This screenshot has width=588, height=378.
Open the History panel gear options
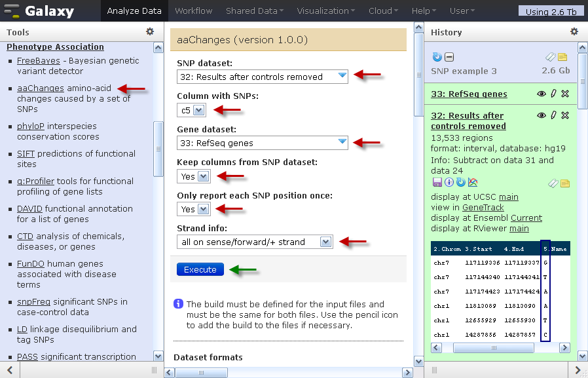pyautogui.click(x=574, y=31)
